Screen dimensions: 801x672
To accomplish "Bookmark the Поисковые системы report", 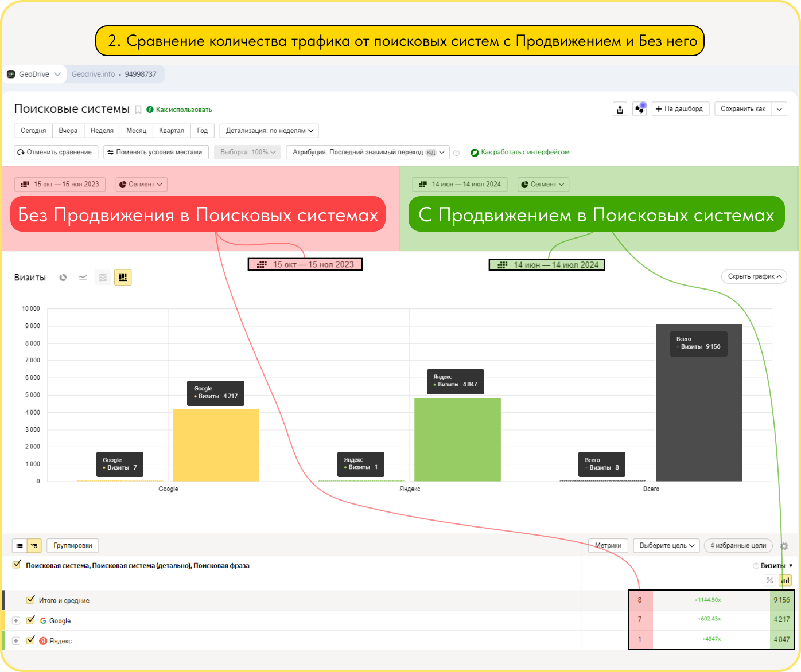I will [x=138, y=110].
